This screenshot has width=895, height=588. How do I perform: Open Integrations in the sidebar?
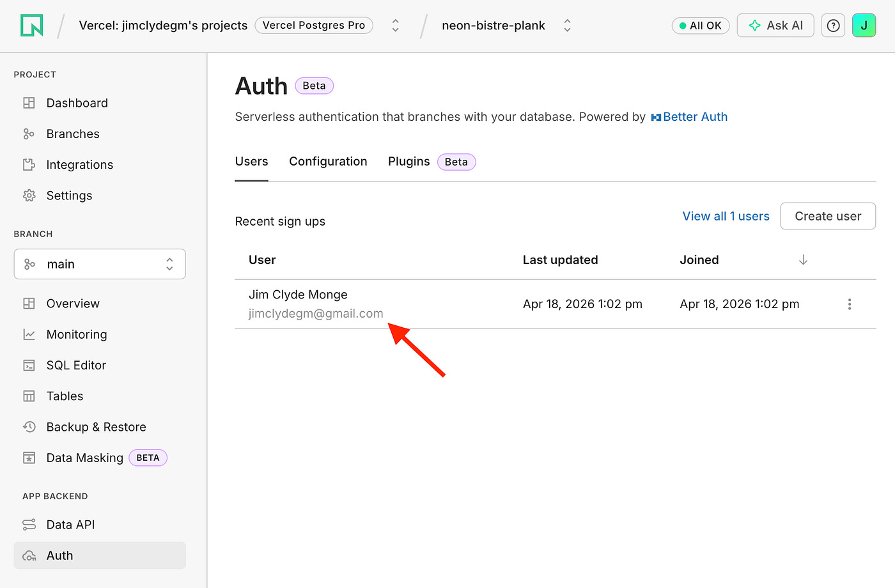(79, 165)
